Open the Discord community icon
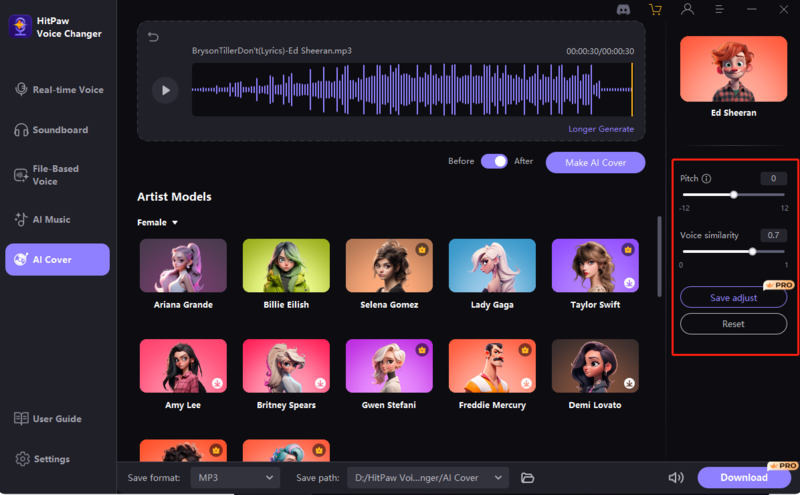 623,10
